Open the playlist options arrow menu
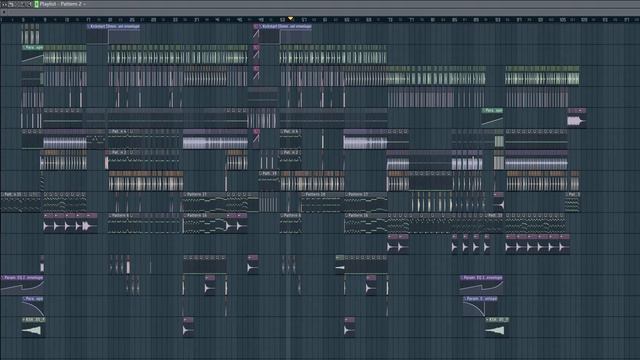This screenshot has width=640, height=360. (4, 4)
